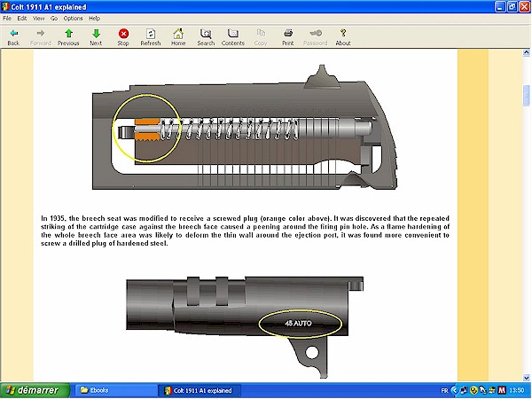
Task: Minimize the Colt 1911 A1 window
Action: (500, 6)
